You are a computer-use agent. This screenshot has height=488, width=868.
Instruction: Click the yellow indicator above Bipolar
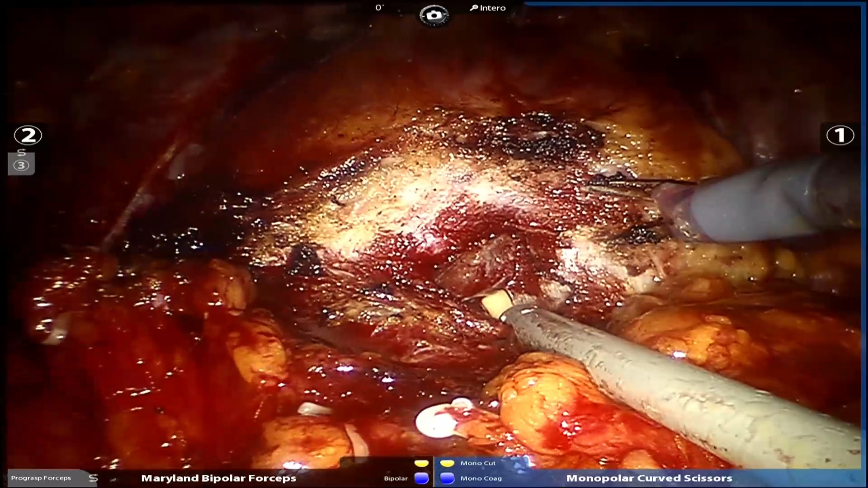tap(421, 463)
